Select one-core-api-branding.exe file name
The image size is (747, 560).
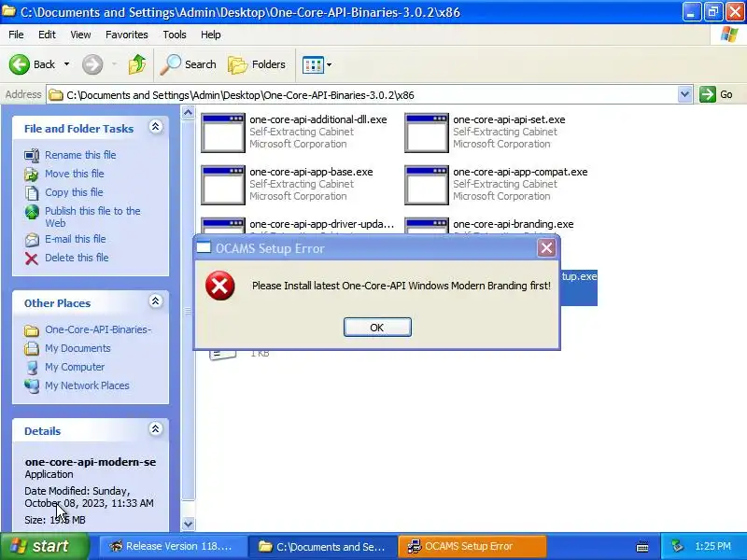pyautogui.click(x=513, y=224)
